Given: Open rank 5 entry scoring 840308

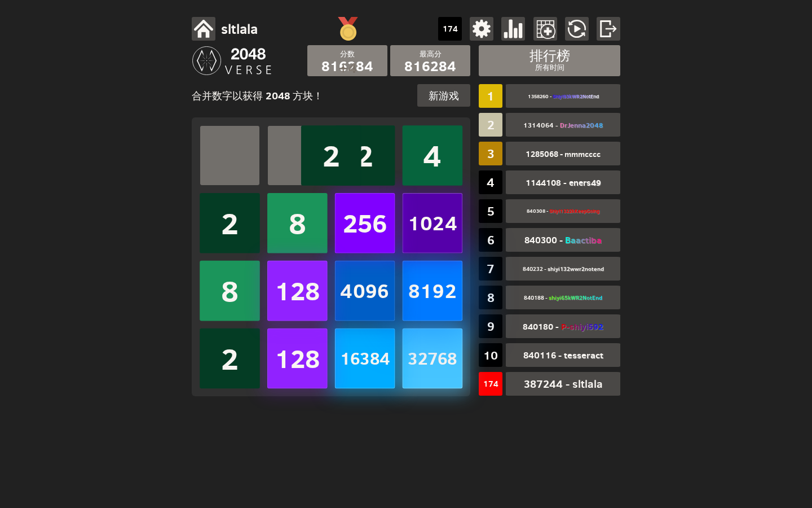Looking at the screenshot, I should click(563, 211).
